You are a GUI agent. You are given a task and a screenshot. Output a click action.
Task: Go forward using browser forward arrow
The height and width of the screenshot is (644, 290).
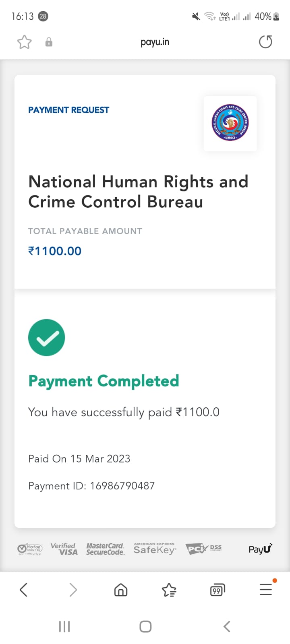73,590
